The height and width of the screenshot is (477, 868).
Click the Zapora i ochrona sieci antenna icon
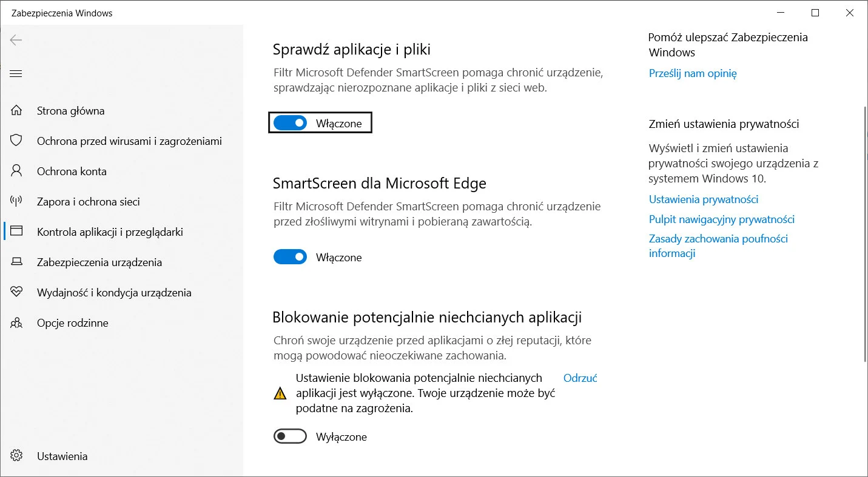tap(16, 201)
